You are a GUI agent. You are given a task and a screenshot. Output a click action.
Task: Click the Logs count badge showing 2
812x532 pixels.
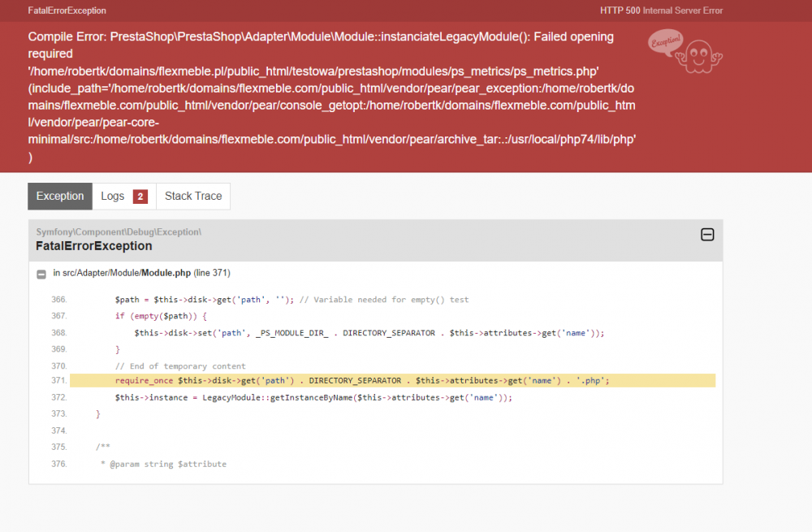(140, 197)
